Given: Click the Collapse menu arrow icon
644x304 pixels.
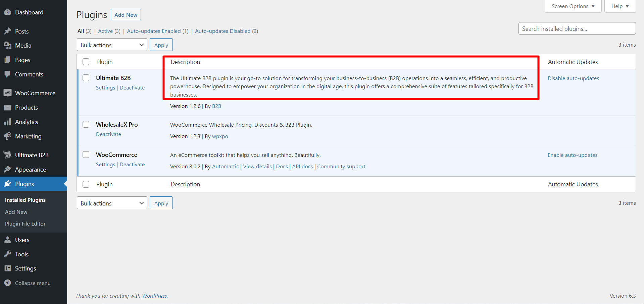Looking at the screenshot, I should pos(7,283).
